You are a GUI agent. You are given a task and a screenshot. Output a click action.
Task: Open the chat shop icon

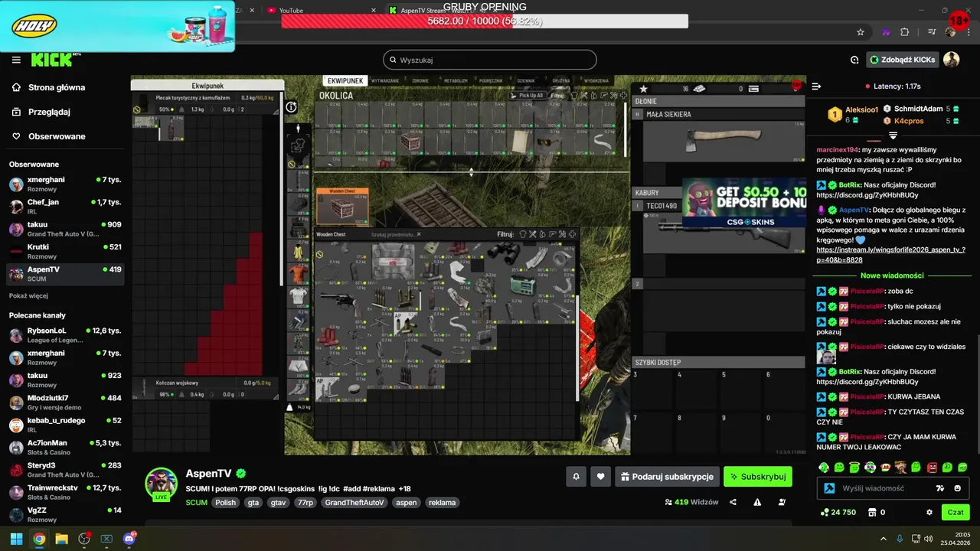[871, 512]
